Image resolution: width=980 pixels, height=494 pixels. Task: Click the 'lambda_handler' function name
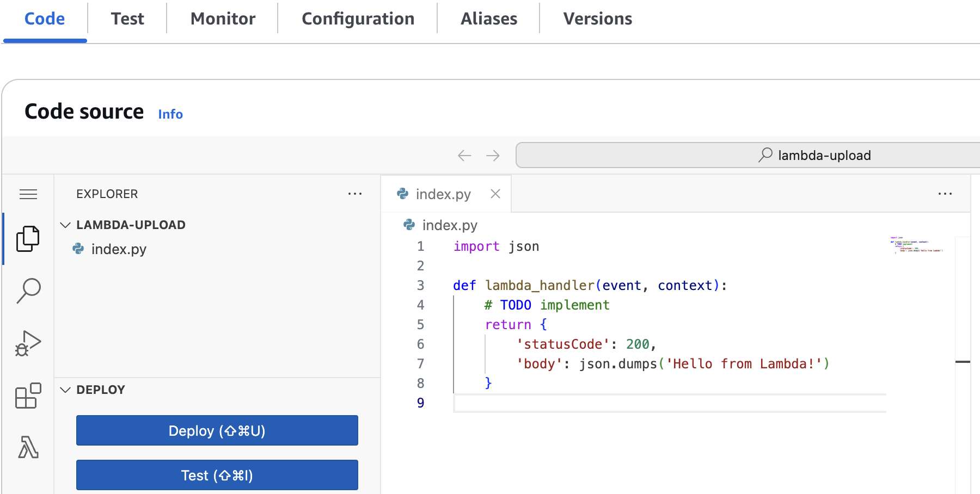click(x=540, y=286)
